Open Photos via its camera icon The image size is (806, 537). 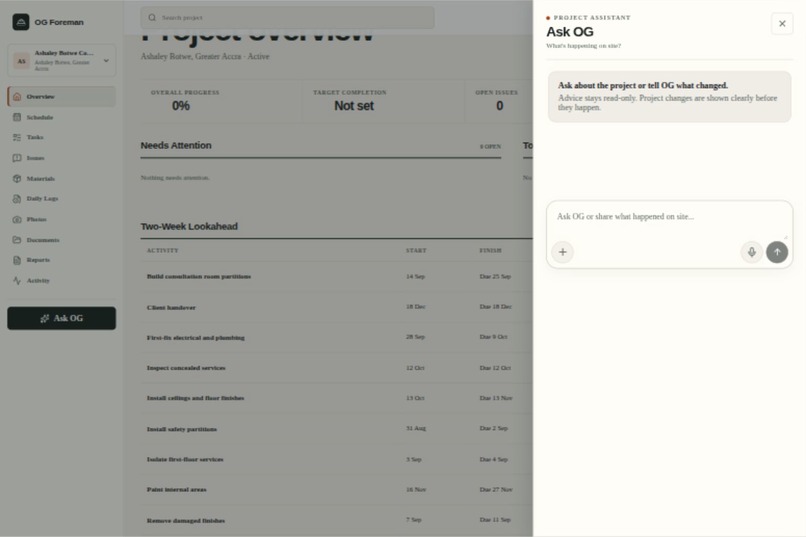click(17, 219)
